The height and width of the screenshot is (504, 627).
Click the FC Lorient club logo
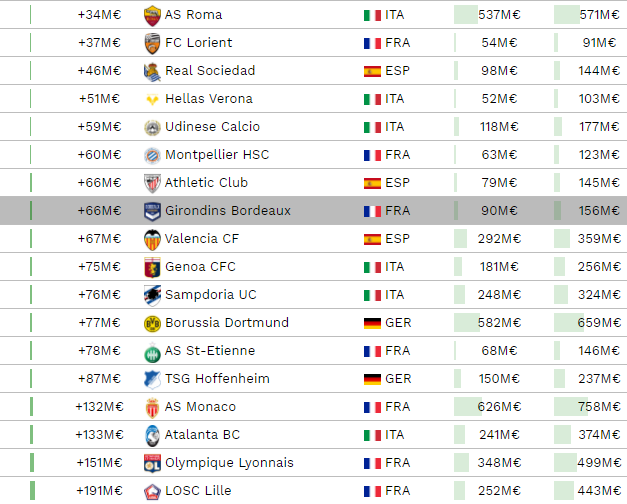[x=152, y=43]
